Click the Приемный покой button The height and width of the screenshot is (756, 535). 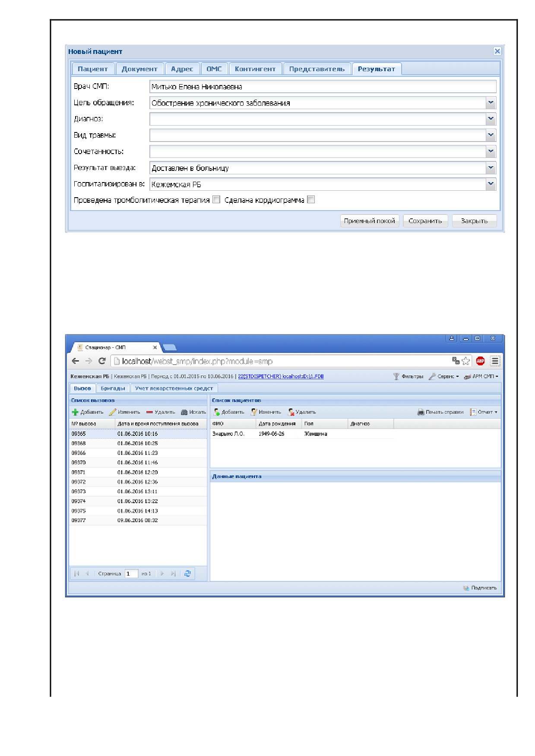(x=370, y=221)
